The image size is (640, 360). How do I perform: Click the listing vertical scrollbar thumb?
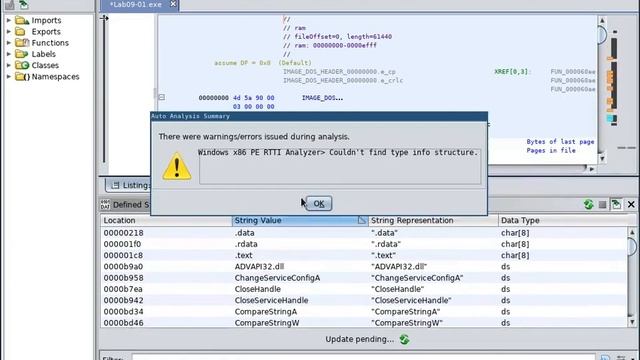tap(602, 35)
